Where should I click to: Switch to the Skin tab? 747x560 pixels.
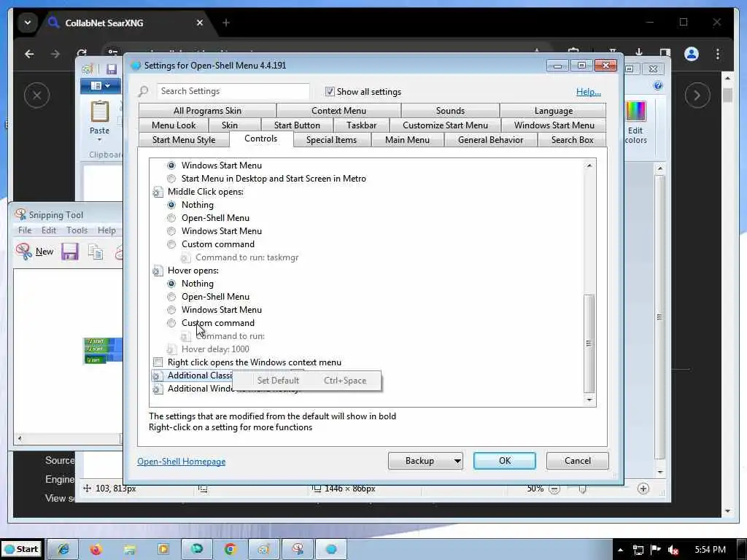tap(229, 125)
